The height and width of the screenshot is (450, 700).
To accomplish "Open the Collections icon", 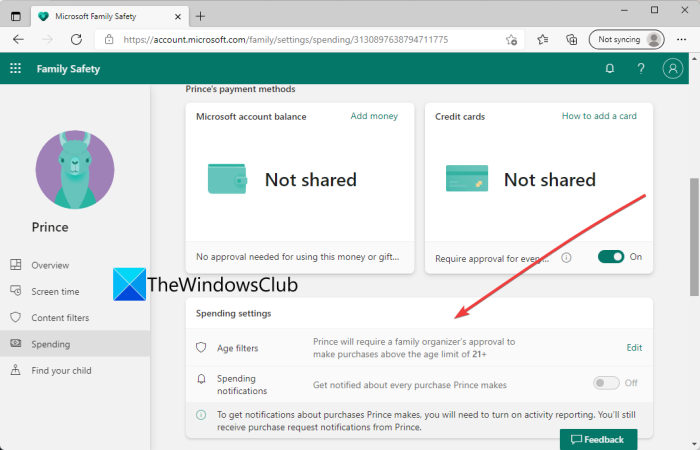I will [x=571, y=40].
